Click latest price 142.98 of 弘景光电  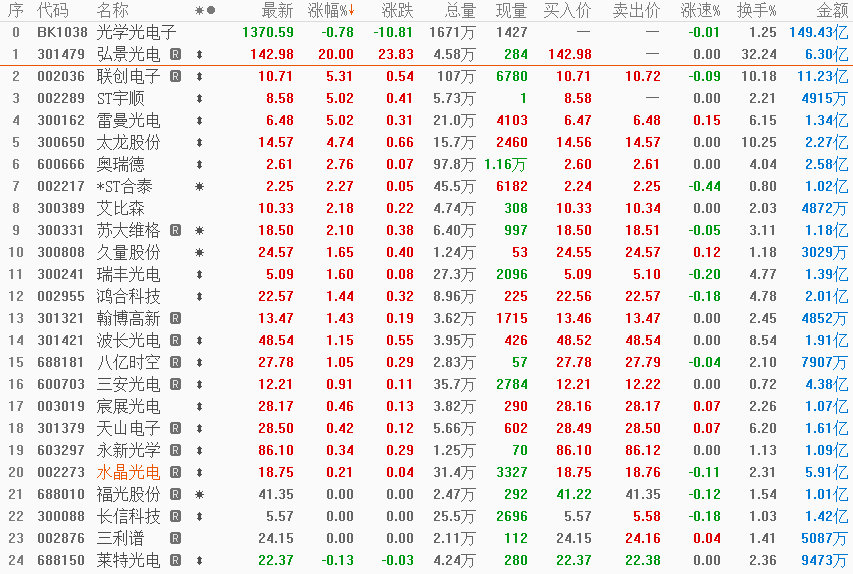pos(271,54)
